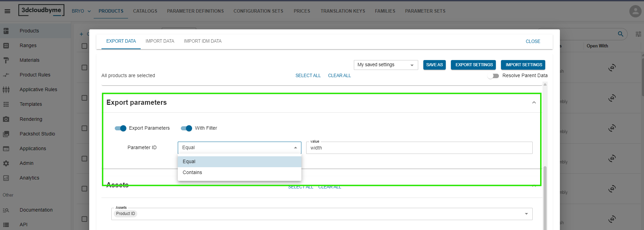Click the Export Settings button
Image resolution: width=644 pixels, height=230 pixels.
pos(473,65)
